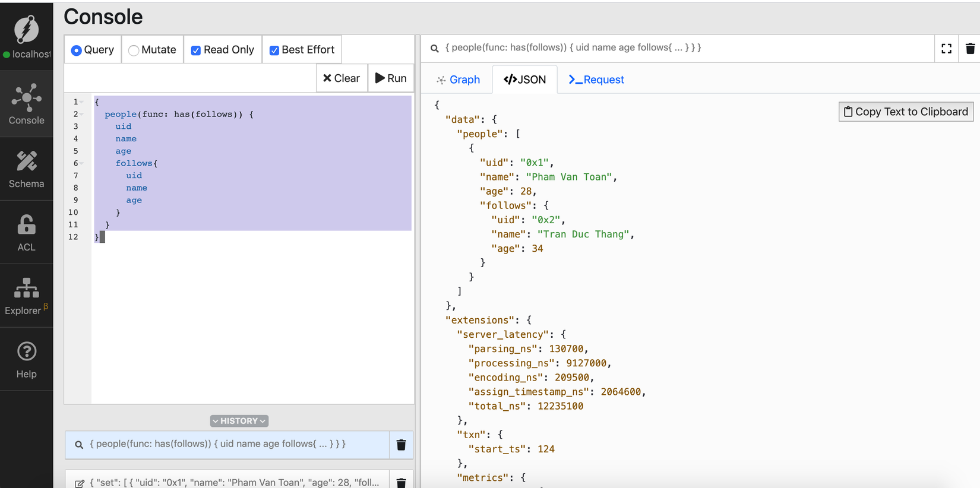Open the Help question mark icon
980x488 pixels.
[x=26, y=359]
